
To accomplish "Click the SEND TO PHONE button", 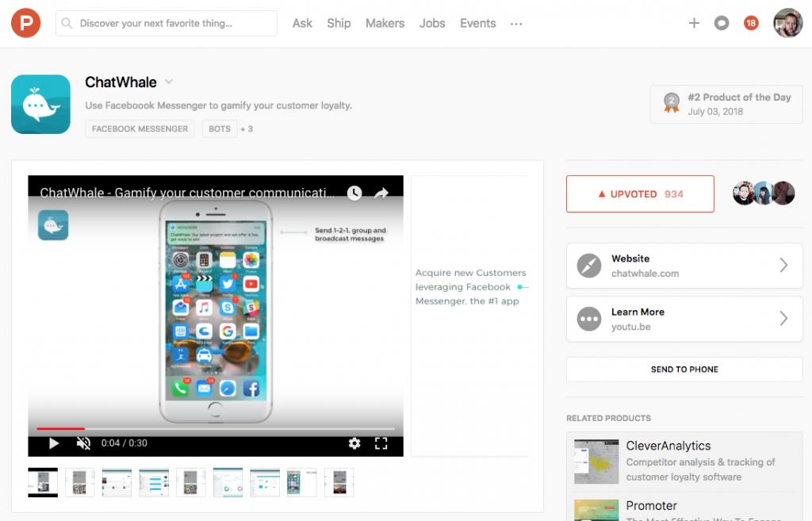I will pyautogui.click(x=684, y=370).
